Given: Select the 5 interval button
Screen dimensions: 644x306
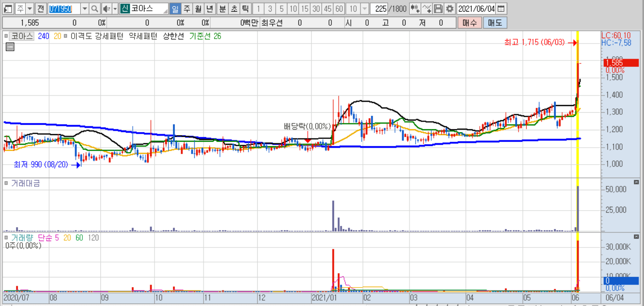Looking at the screenshot, I should click(282, 9).
